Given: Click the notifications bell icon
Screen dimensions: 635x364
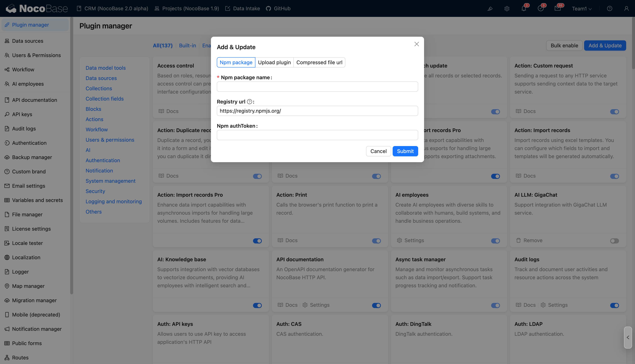Looking at the screenshot, I should coord(523,9).
